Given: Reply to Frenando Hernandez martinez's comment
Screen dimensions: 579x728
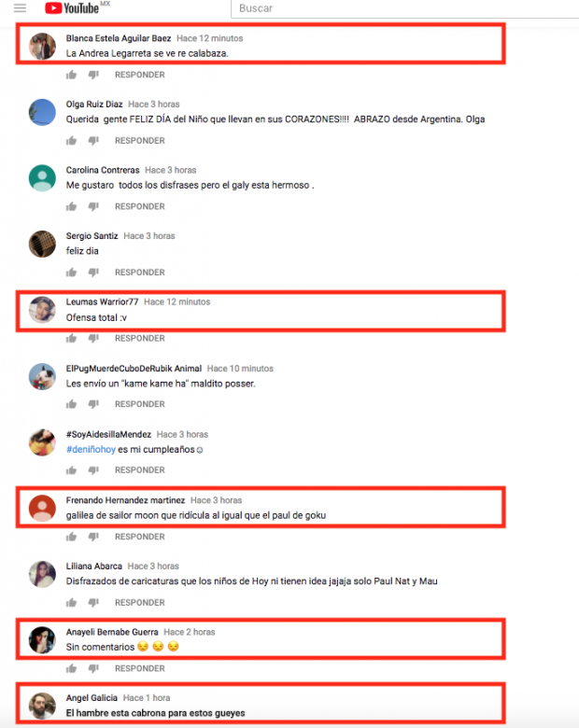Looking at the screenshot, I should point(140,537).
